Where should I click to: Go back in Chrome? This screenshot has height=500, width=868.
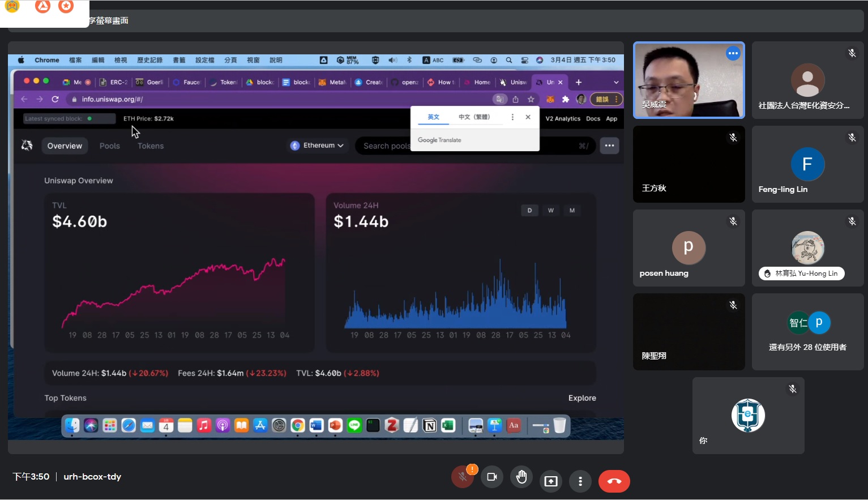coord(24,99)
